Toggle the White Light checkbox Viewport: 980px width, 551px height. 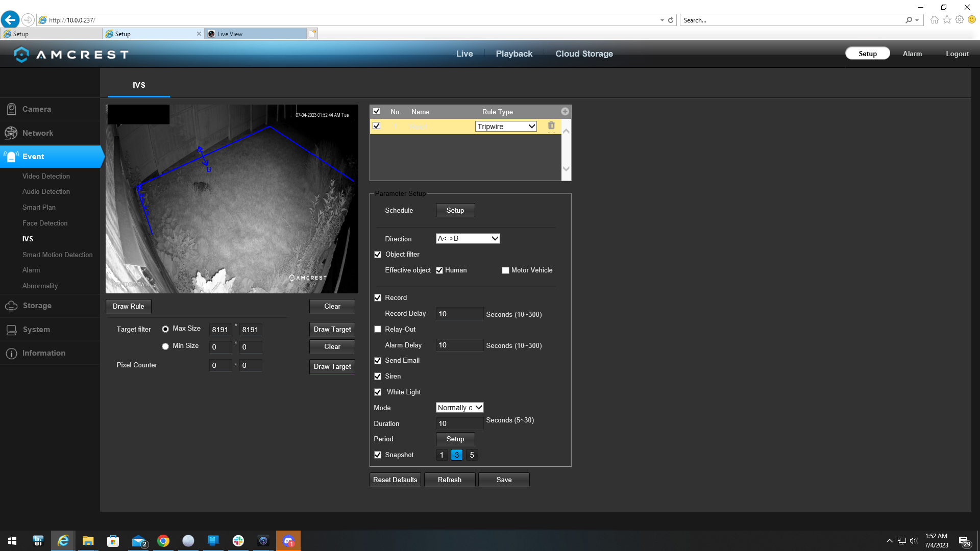tap(378, 392)
